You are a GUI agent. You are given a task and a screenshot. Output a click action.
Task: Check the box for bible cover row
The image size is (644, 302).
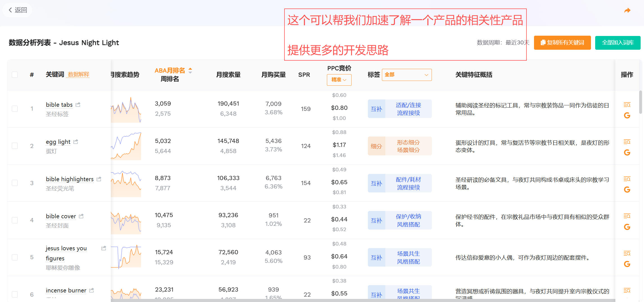pyautogui.click(x=15, y=220)
